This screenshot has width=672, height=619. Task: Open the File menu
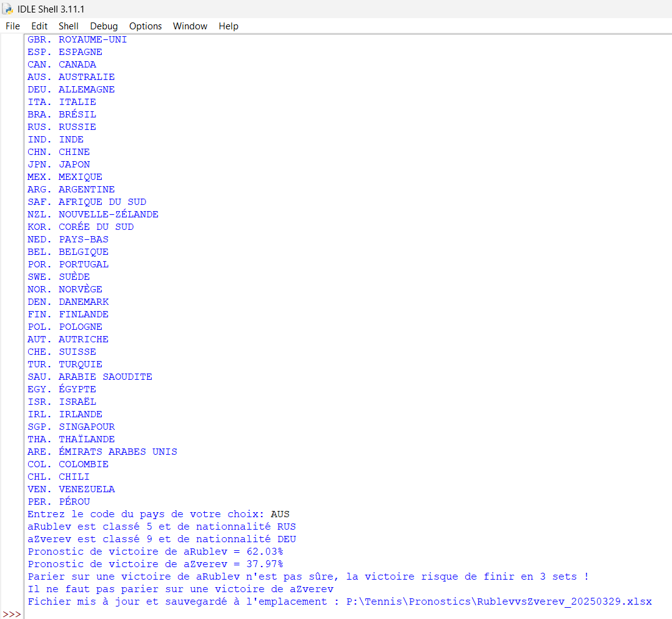click(12, 26)
